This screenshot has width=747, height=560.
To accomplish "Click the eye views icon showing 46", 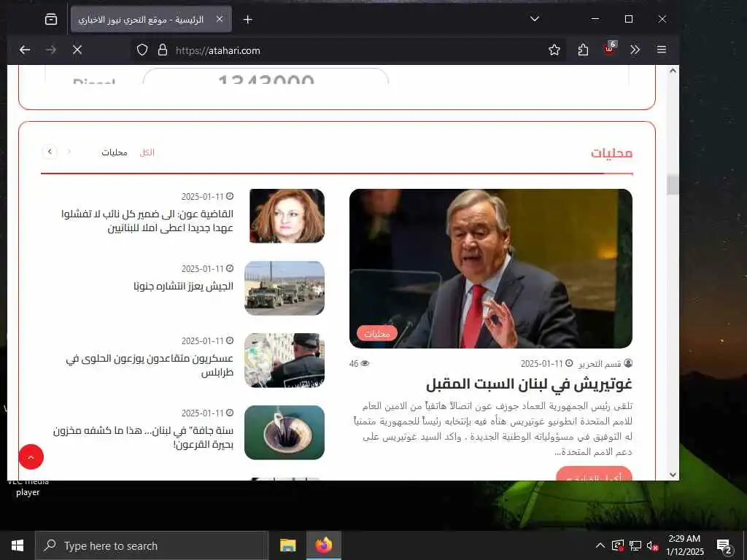I will (365, 363).
